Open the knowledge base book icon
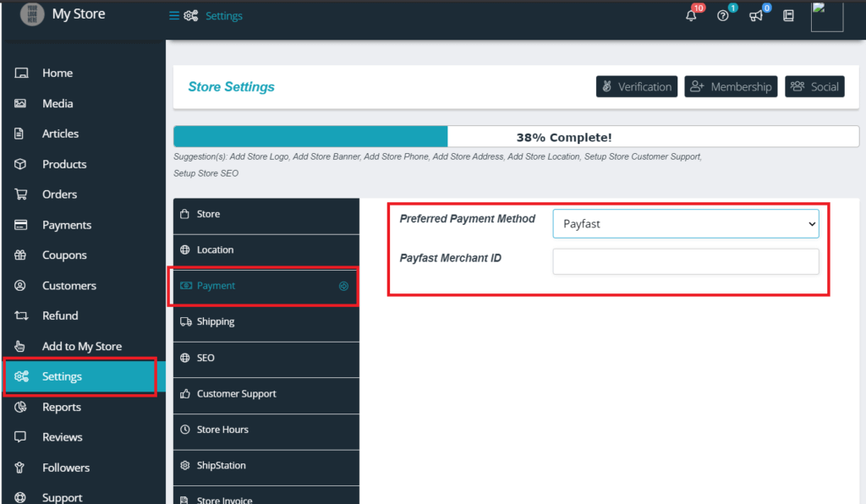The height and width of the screenshot is (504, 866). tap(788, 15)
